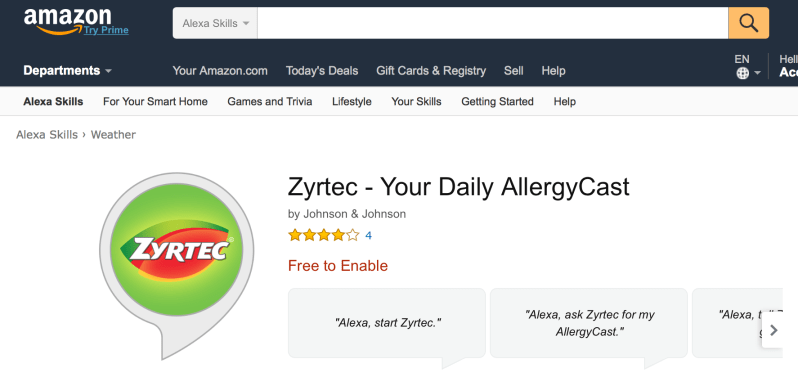Click the orange search magnifier button

coord(748,23)
